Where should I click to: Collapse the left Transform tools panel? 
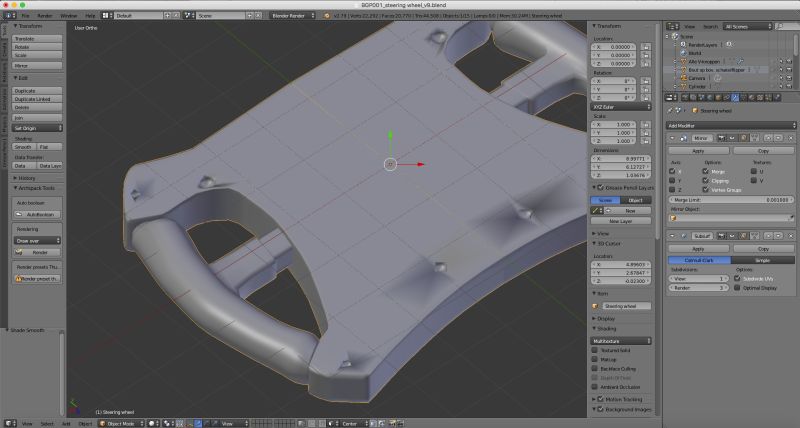16,26
